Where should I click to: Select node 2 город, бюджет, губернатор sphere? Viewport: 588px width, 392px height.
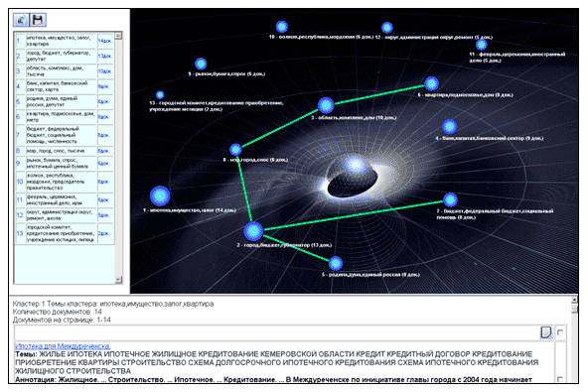coord(253,231)
